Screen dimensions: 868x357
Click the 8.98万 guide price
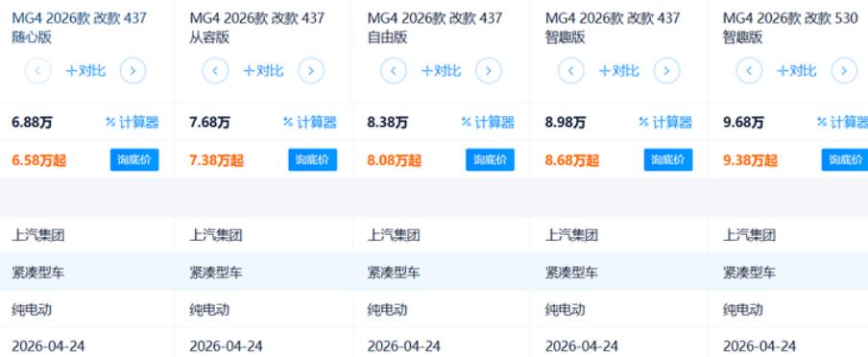(x=566, y=122)
